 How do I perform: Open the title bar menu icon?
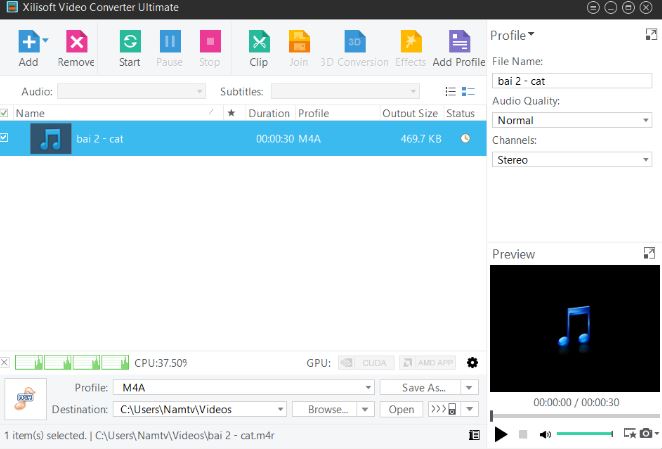[593, 8]
